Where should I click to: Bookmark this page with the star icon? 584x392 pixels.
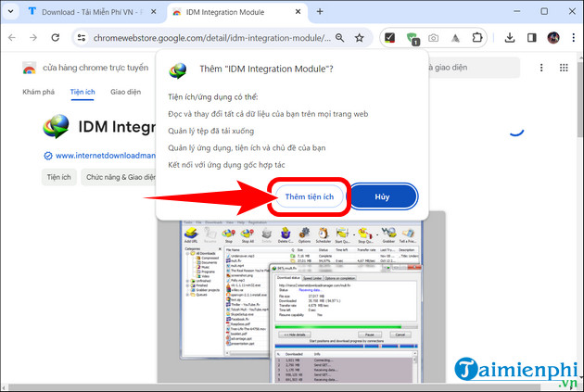click(x=359, y=38)
